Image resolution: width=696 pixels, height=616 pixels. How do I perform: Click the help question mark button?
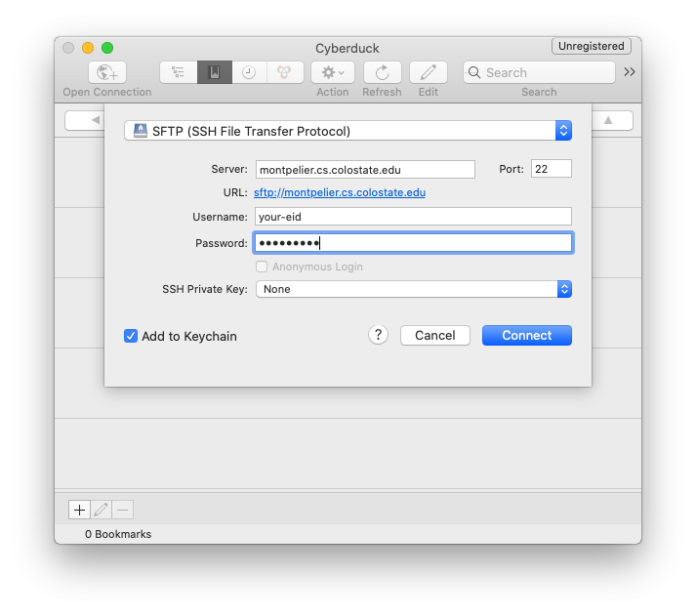(378, 335)
